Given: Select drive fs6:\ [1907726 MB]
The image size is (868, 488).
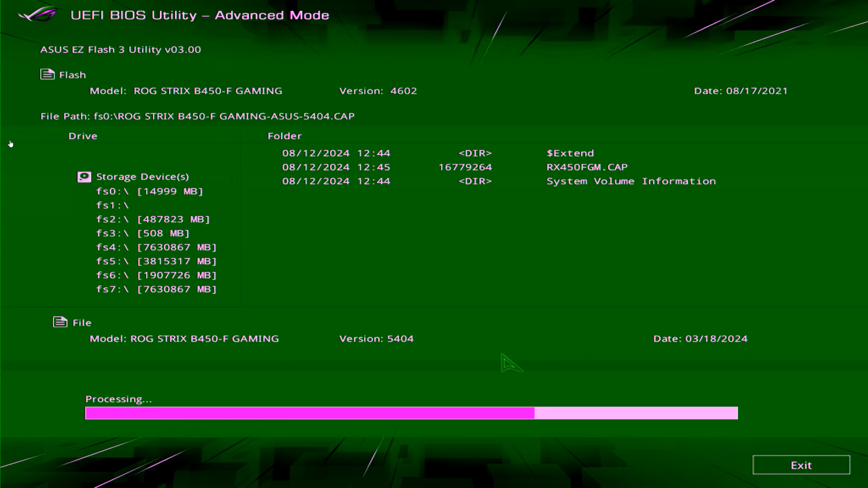Looking at the screenshot, I should pyautogui.click(x=156, y=275).
